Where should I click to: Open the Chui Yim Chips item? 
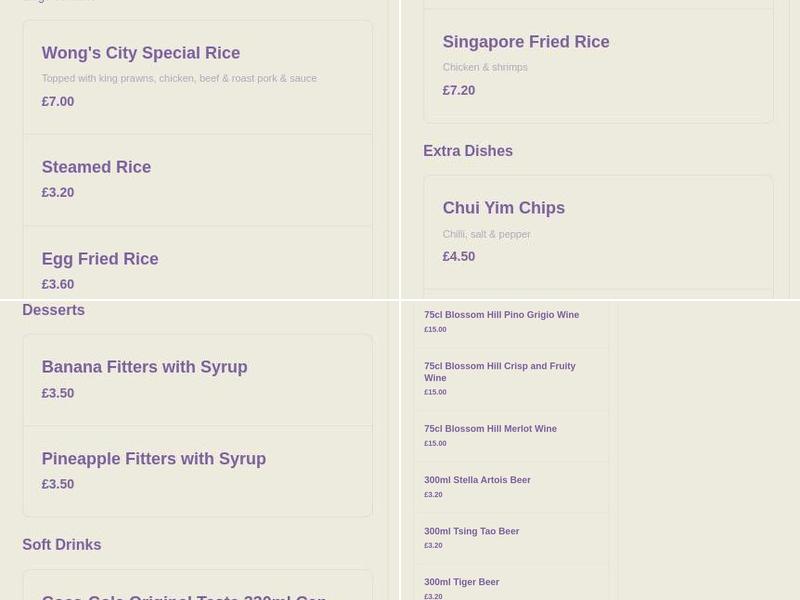[503, 208]
